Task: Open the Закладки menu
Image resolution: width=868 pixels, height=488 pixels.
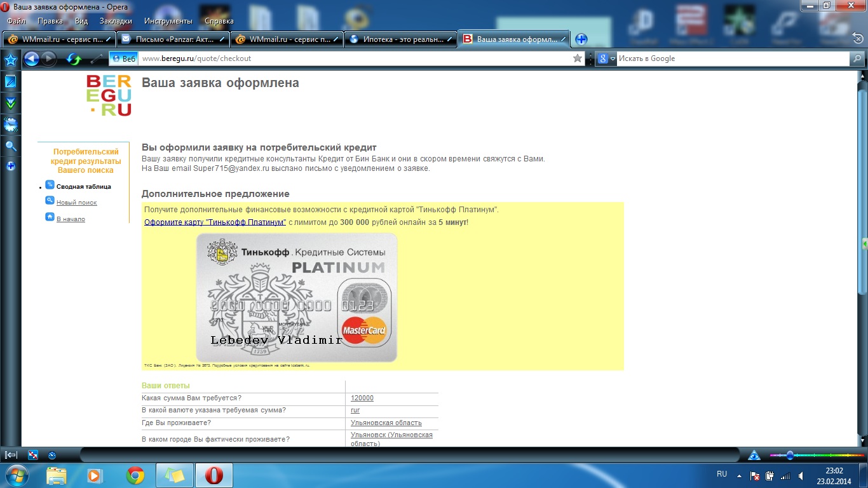Action: coord(116,21)
